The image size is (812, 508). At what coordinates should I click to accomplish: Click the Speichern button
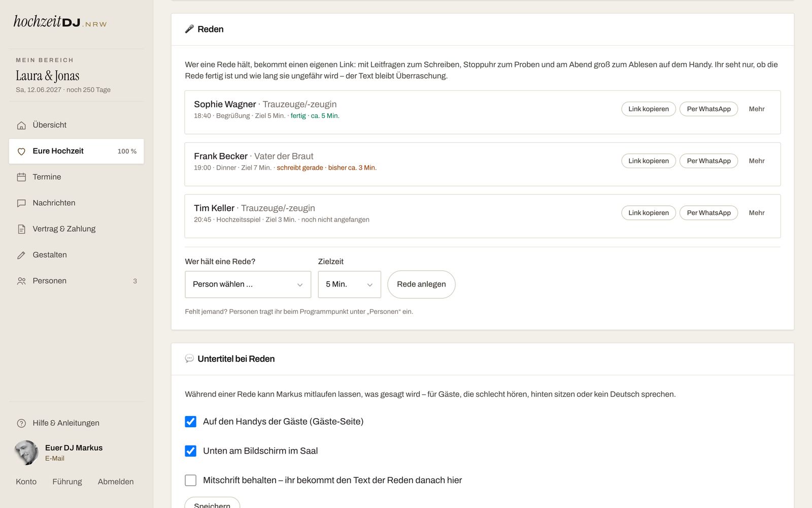(x=212, y=503)
